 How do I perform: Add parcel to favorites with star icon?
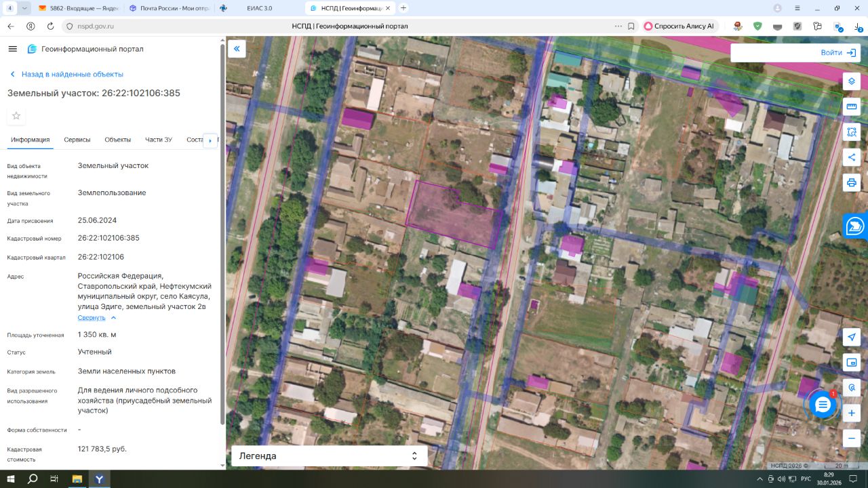pos(16,116)
